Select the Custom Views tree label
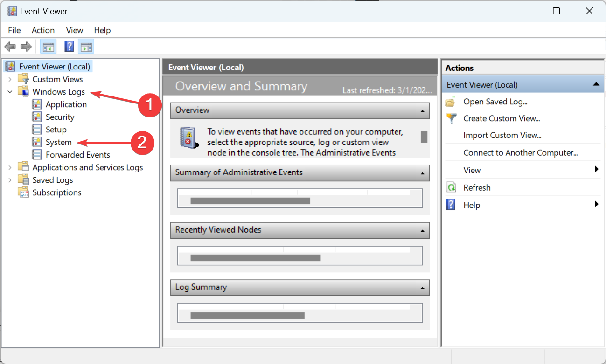606x364 pixels. click(57, 79)
